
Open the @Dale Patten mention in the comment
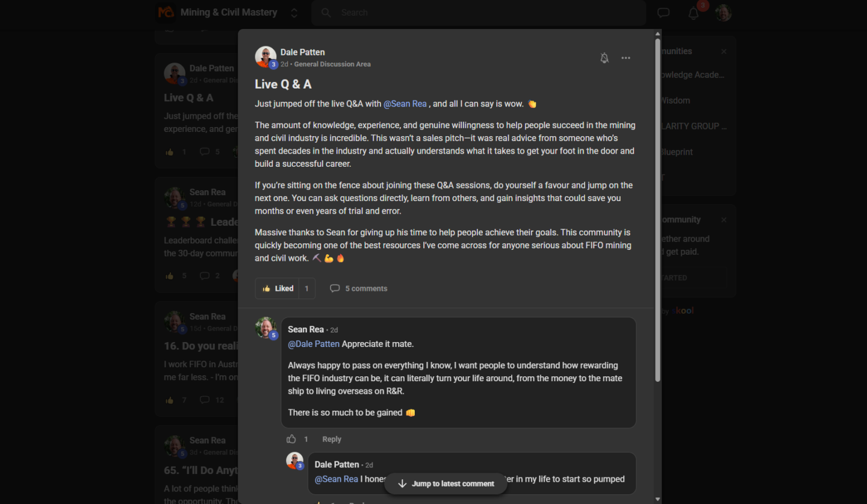point(314,344)
